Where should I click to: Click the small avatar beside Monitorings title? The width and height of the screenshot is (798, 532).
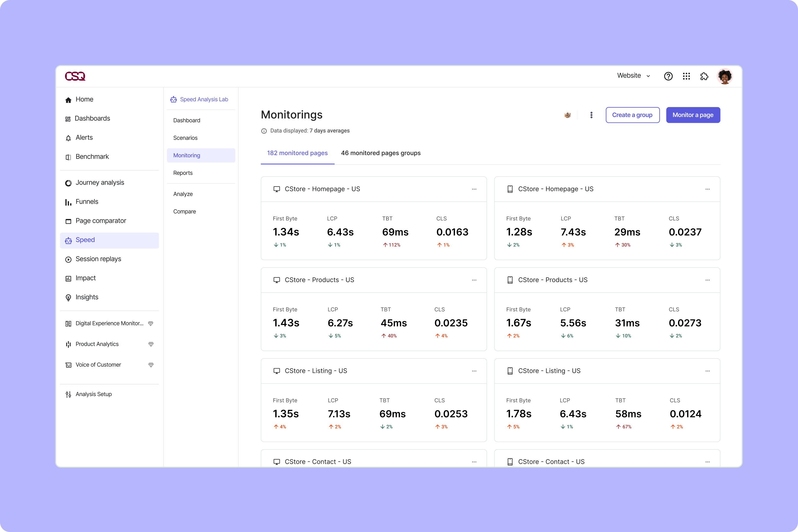coord(567,115)
